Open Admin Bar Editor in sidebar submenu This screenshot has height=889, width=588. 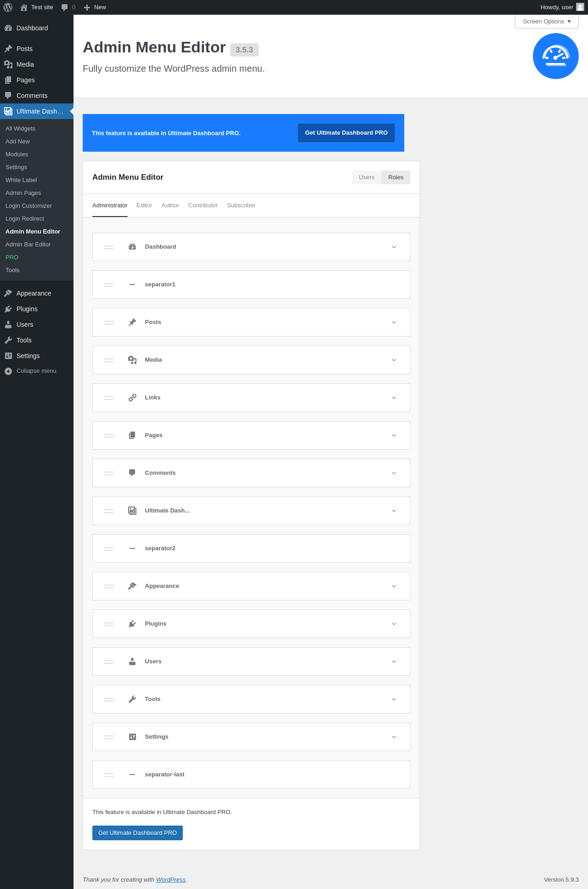tap(28, 245)
